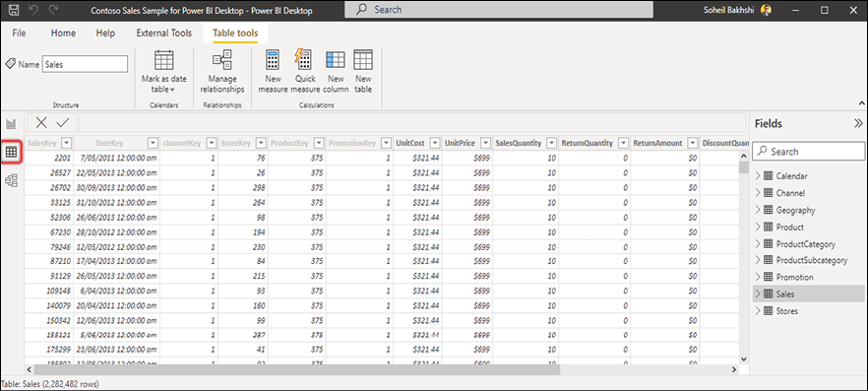This screenshot has height=391, width=868.
Task: Click the Fields pane Search box
Action: (808, 152)
